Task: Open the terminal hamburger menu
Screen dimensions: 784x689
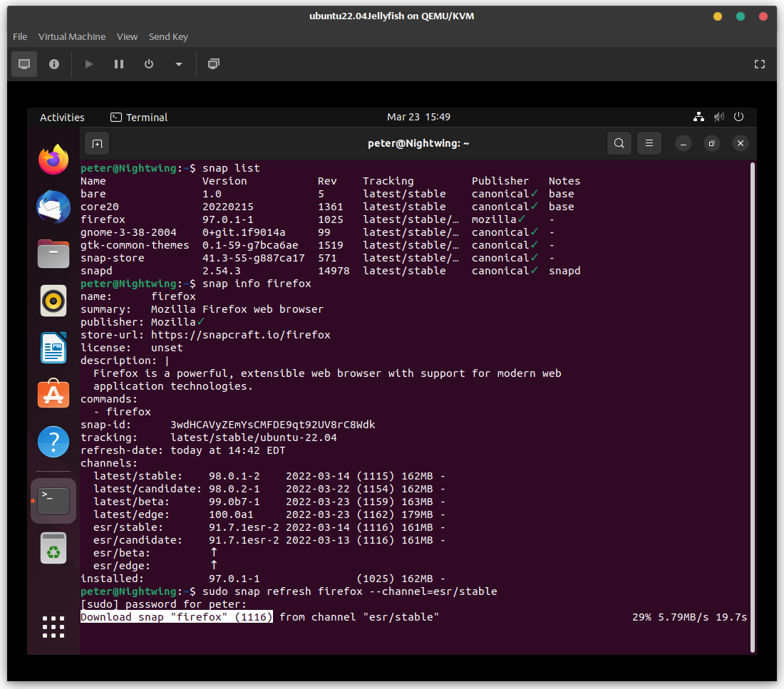Action: coord(649,143)
